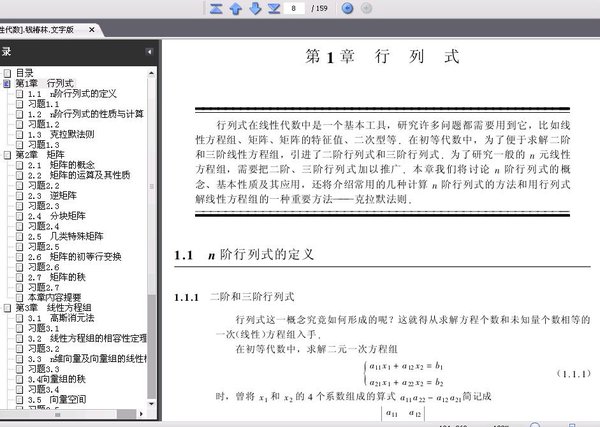Open bookmark 3.5 向量空间
The height and width of the screenshot is (427, 600).
click(x=57, y=399)
